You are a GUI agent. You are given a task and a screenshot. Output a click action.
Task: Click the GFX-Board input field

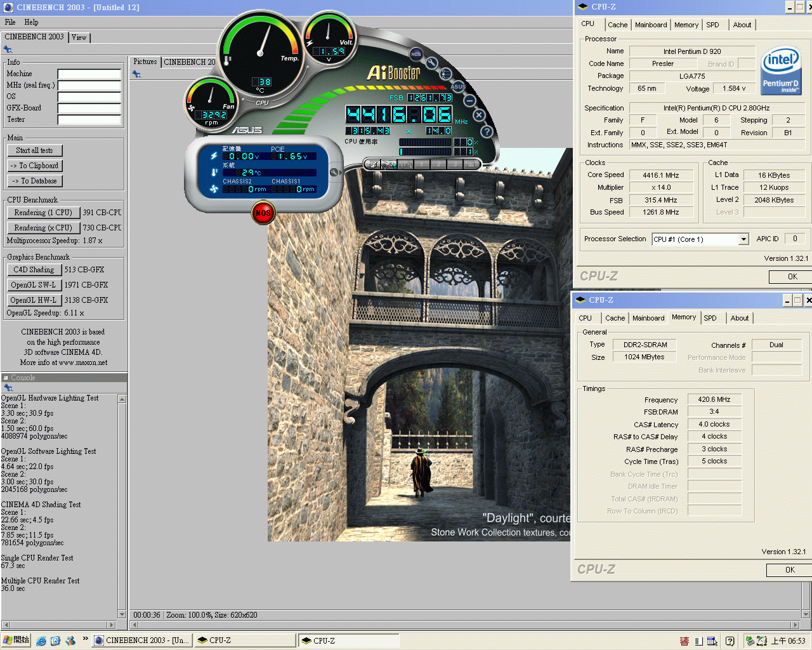[89, 108]
